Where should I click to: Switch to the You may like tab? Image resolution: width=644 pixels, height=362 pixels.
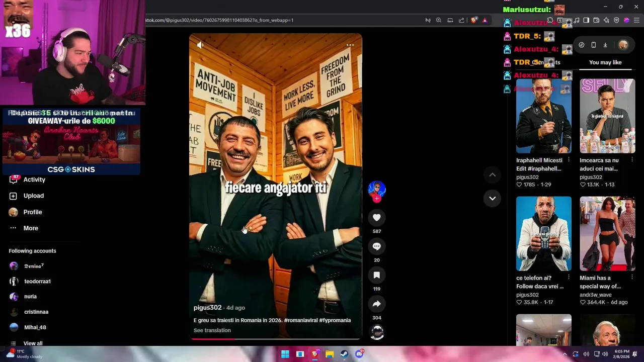pyautogui.click(x=605, y=62)
